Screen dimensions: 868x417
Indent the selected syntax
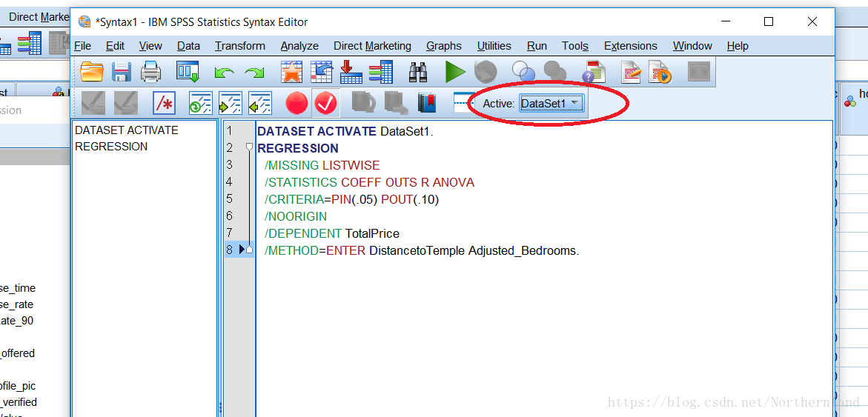tap(231, 103)
